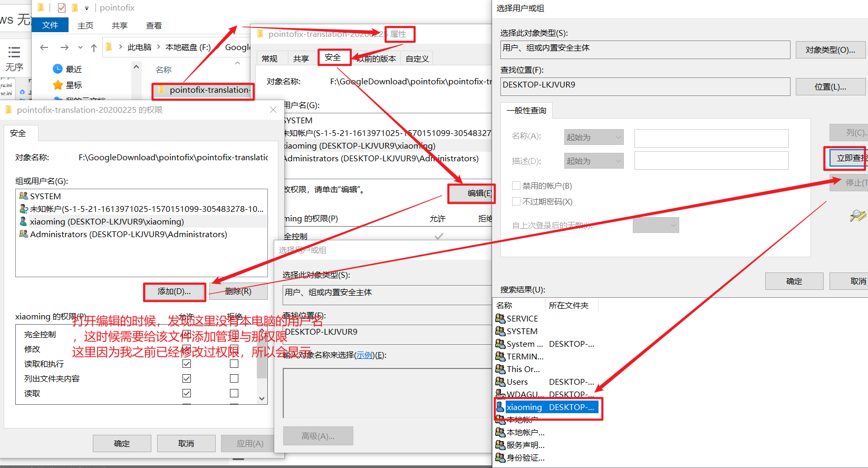Click the SYSTEM group icon in permissions list
The image size is (868, 468).
click(x=23, y=196)
